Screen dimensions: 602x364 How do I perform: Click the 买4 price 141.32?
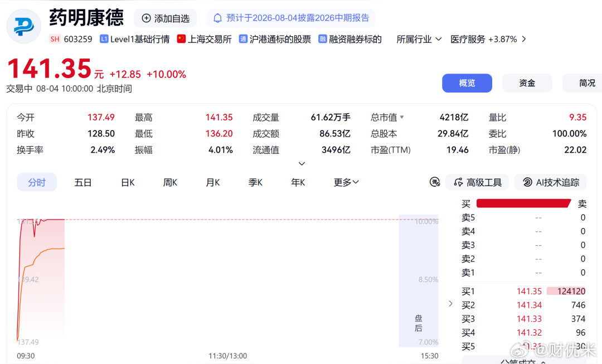pos(529,333)
